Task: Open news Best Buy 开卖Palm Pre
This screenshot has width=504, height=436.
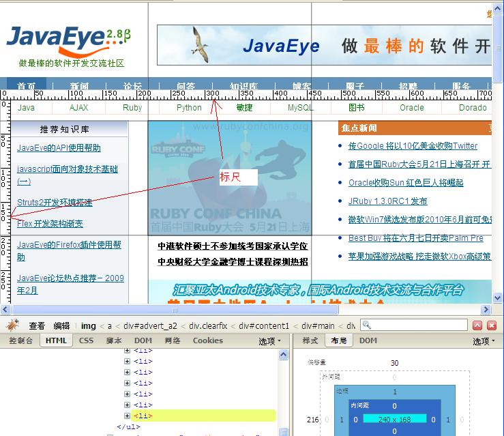Action: [x=416, y=238]
